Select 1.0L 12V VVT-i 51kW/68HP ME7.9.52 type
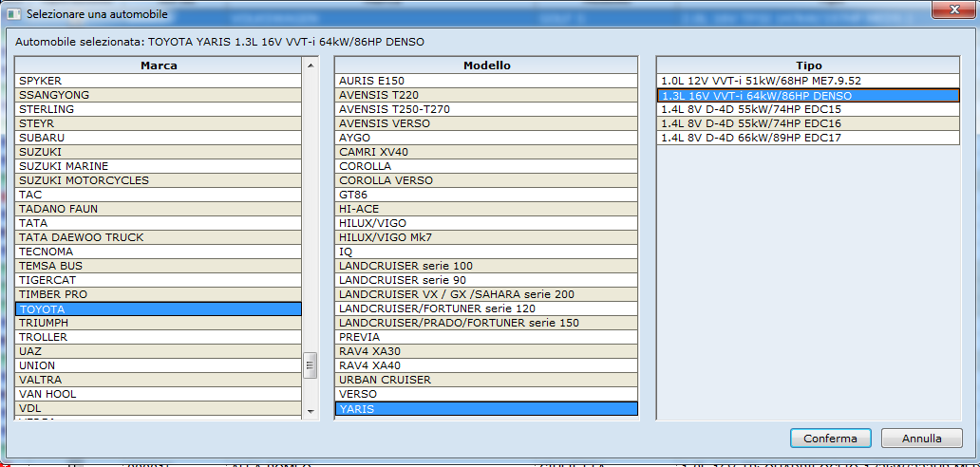The height and width of the screenshot is (467, 980). (808, 81)
